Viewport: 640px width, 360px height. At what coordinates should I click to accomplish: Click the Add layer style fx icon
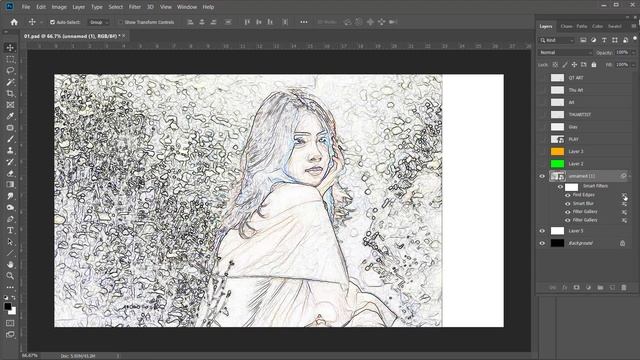point(564,288)
